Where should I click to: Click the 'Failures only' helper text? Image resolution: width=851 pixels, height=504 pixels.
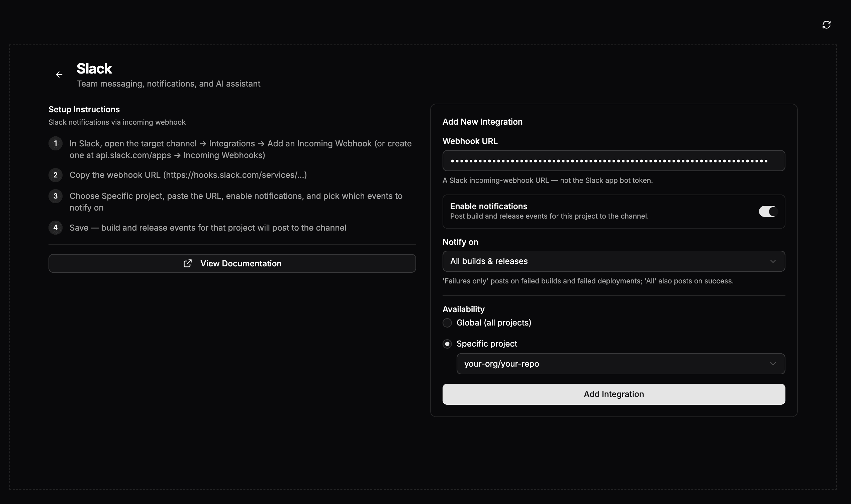pyautogui.click(x=588, y=281)
